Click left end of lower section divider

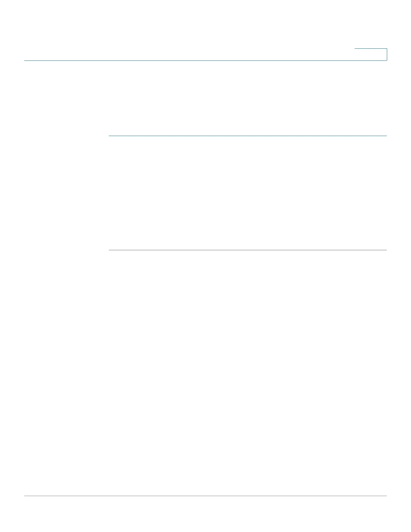click(110, 250)
